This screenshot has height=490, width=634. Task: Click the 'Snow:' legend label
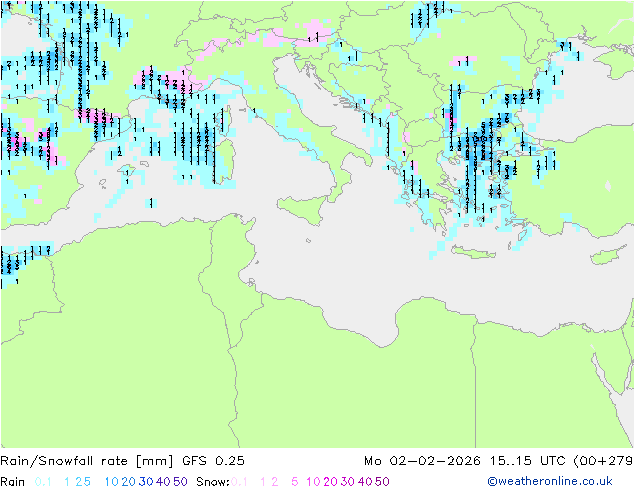pos(213,482)
